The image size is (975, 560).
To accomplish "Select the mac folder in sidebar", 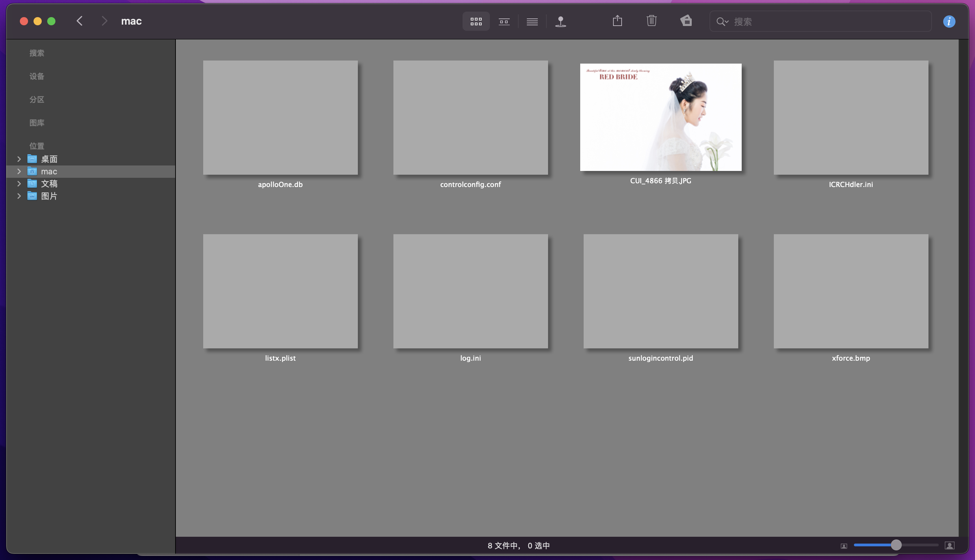I will [49, 171].
